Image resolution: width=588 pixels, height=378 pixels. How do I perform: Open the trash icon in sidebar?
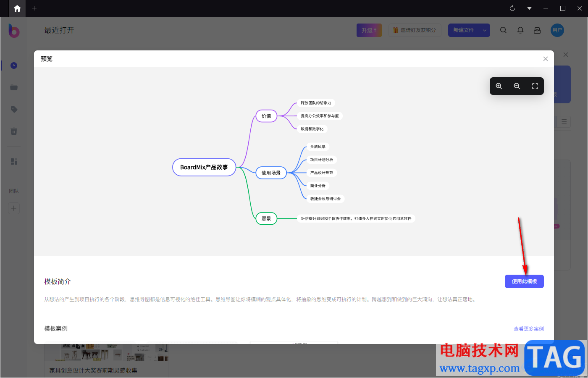pos(14,131)
